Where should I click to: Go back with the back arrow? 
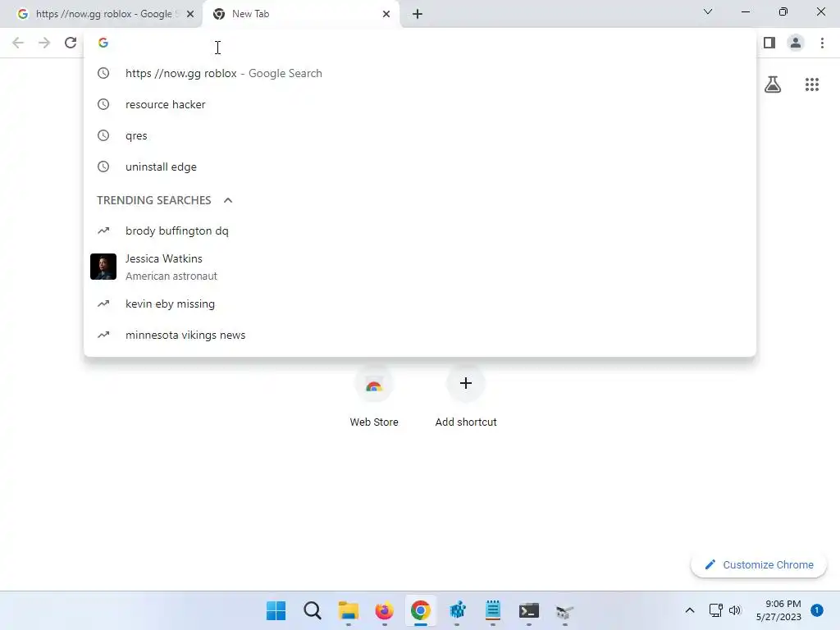pos(18,43)
